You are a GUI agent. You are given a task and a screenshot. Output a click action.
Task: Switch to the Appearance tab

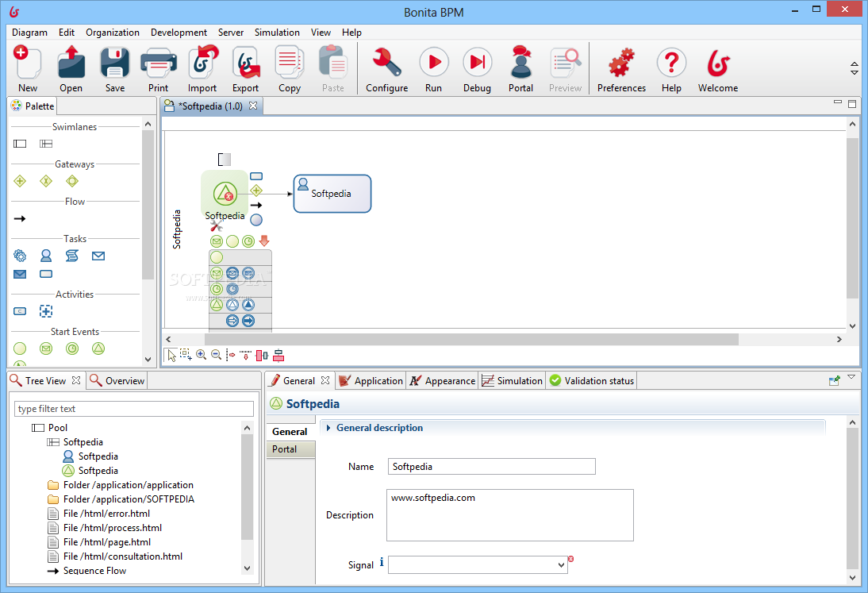(442, 381)
